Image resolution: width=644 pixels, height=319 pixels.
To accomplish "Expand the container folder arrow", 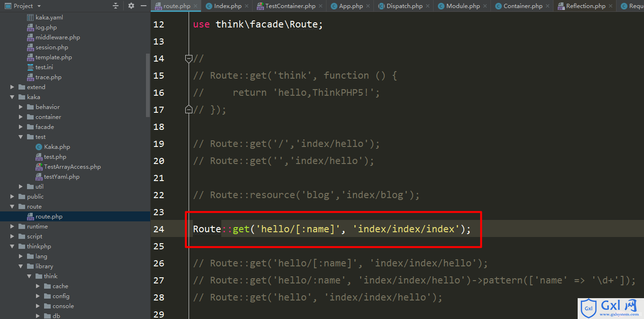I will (21, 117).
